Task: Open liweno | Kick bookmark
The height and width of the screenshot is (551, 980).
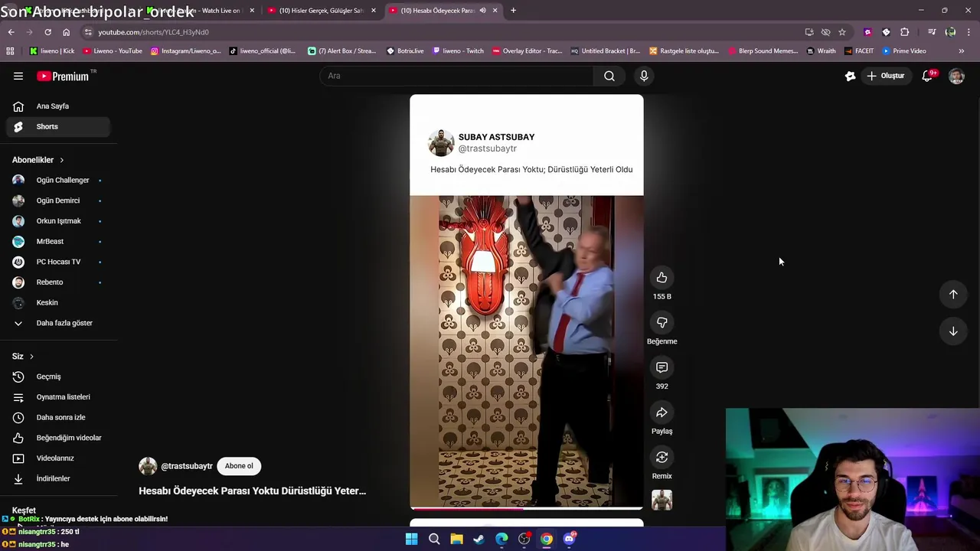Action: pyautogui.click(x=52, y=51)
